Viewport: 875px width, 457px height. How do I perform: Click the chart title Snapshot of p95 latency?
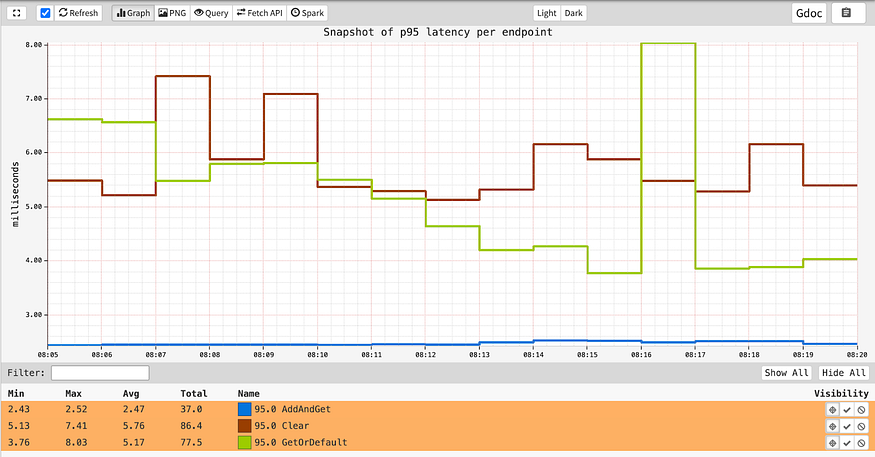pyautogui.click(x=438, y=32)
